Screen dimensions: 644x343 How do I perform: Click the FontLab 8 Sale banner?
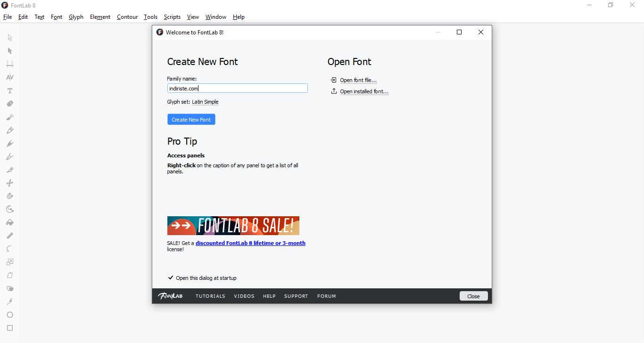point(233,226)
